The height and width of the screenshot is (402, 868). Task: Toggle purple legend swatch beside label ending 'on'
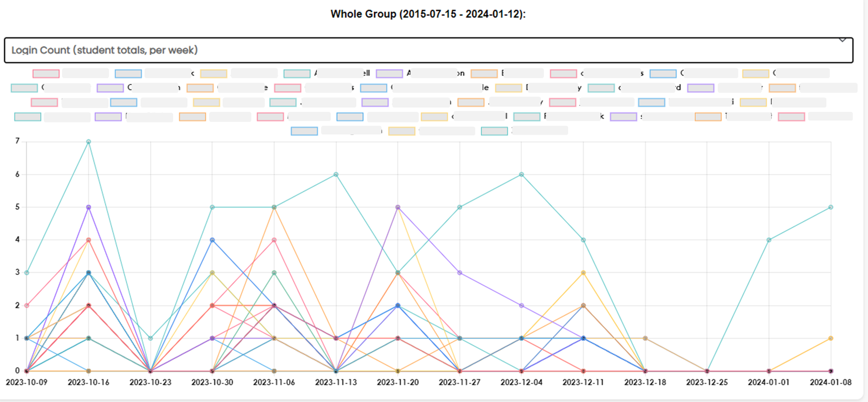point(389,73)
